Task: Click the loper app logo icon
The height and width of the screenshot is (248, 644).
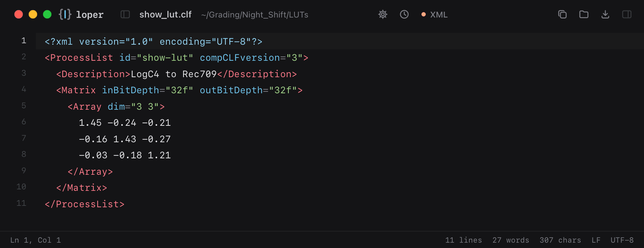Action: (65, 14)
